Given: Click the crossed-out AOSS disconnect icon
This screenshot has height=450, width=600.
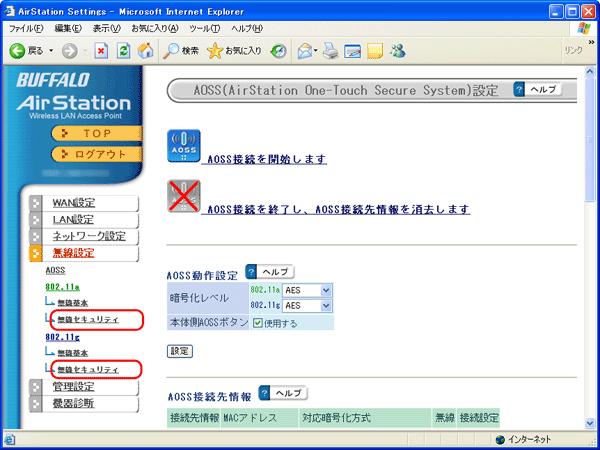Looking at the screenshot, I should pos(184,196).
